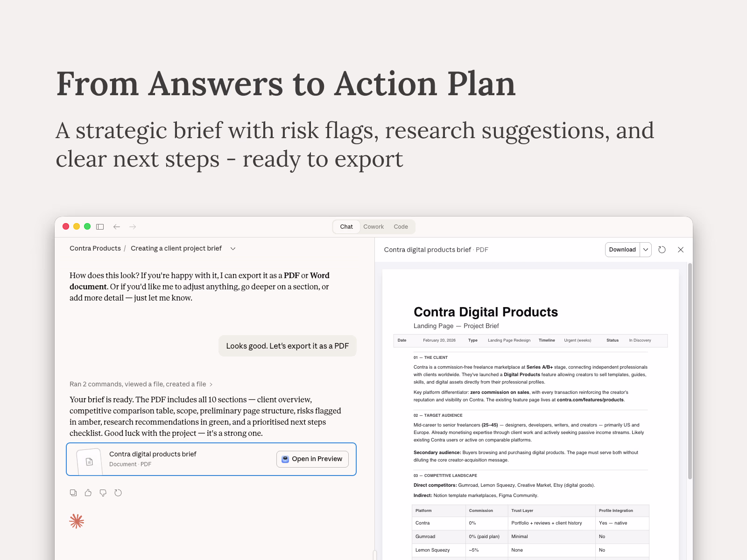Toggle the sidebar panel icon
This screenshot has width=747, height=560.
pos(100,227)
